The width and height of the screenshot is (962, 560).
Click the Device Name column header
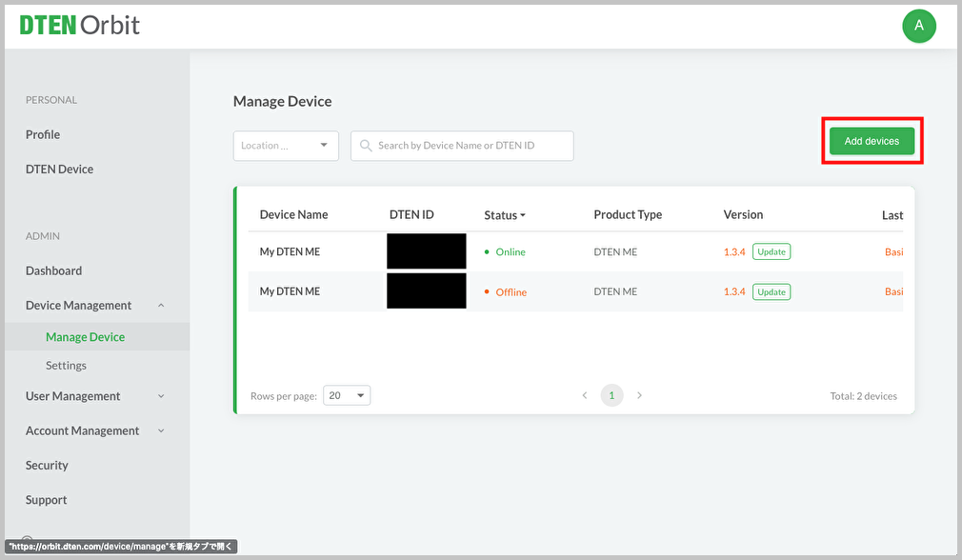(x=294, y=214)
